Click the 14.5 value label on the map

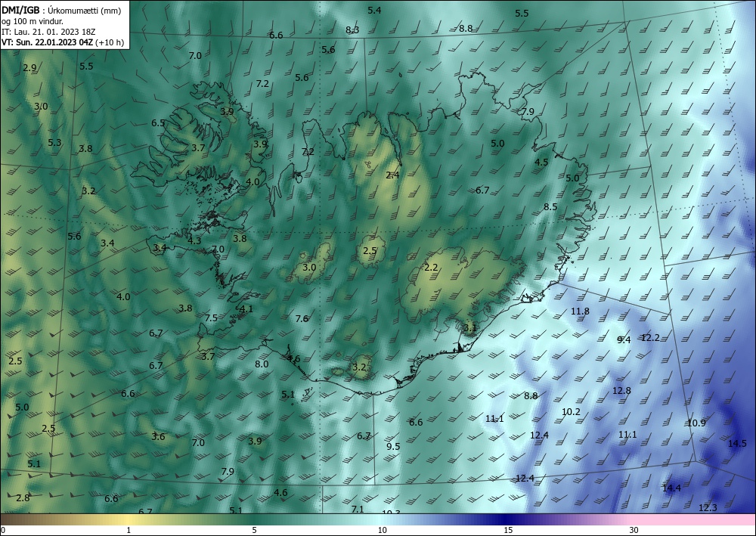pos(736,444)
